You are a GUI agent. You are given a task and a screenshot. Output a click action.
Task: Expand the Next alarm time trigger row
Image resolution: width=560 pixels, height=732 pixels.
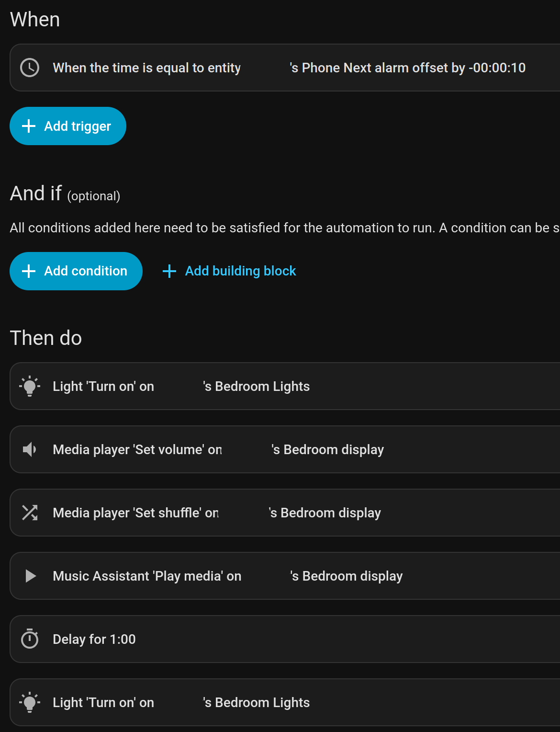coord(289,68)
